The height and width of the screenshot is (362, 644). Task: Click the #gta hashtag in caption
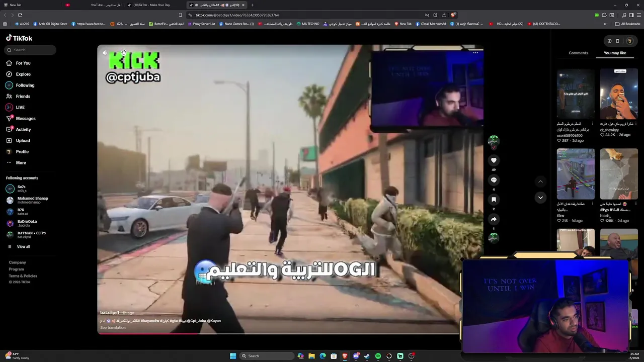pyautogui.click(x=174, y=321)
